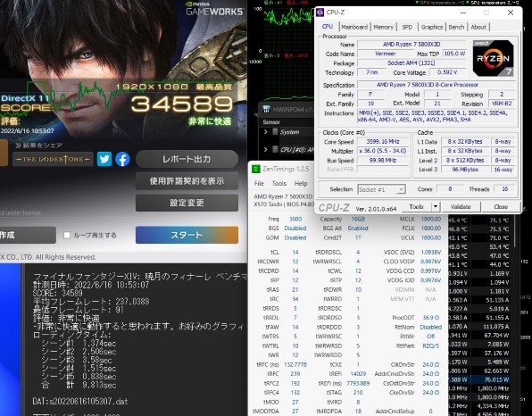Click Close button in CPU-Z
532x416 pixels.
point(501,206)
